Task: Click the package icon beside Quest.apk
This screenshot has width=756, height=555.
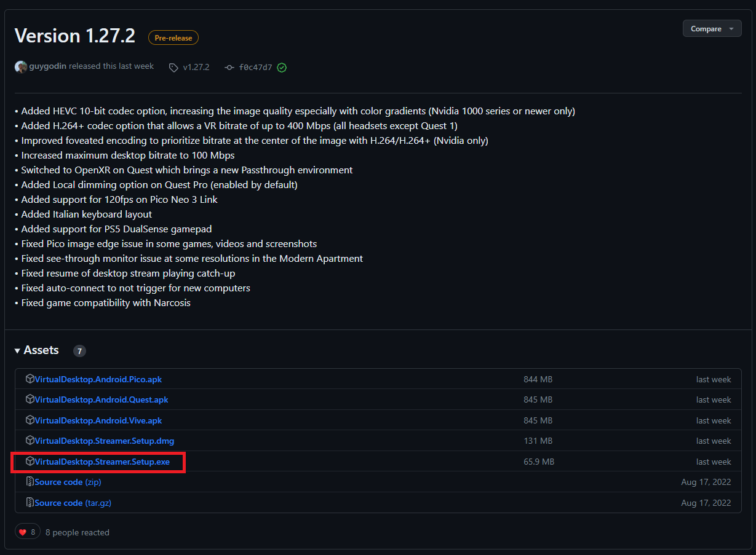Action: [x=30, y=400]
